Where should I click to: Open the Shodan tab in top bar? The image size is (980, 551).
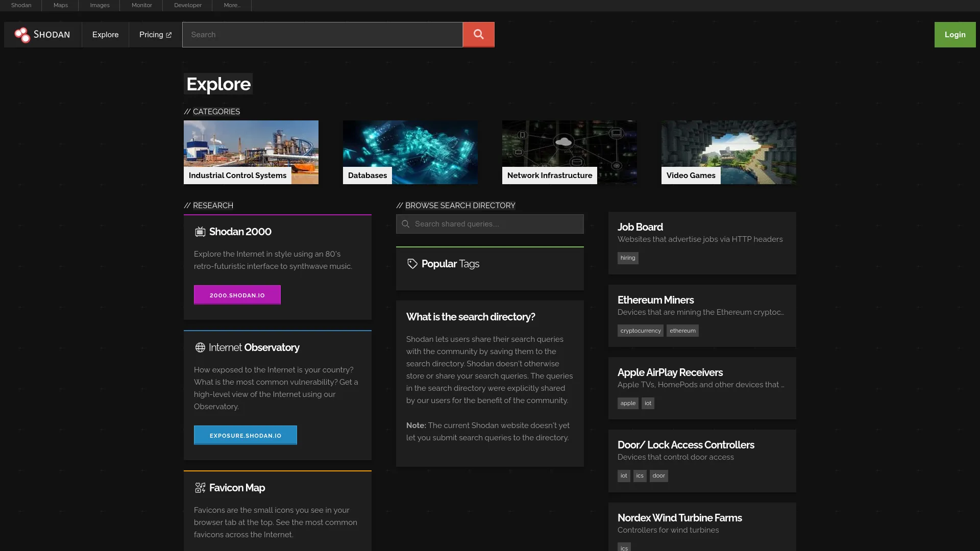[21, 5]
